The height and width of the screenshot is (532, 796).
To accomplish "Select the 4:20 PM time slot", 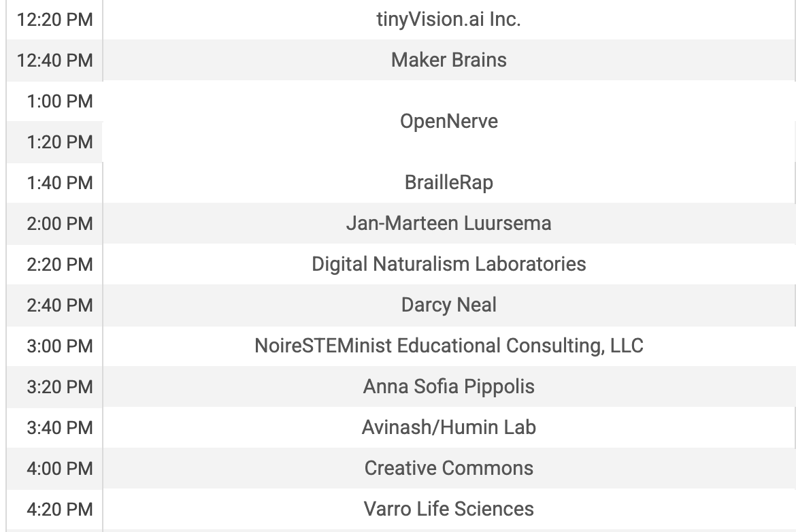I will 60,509.
